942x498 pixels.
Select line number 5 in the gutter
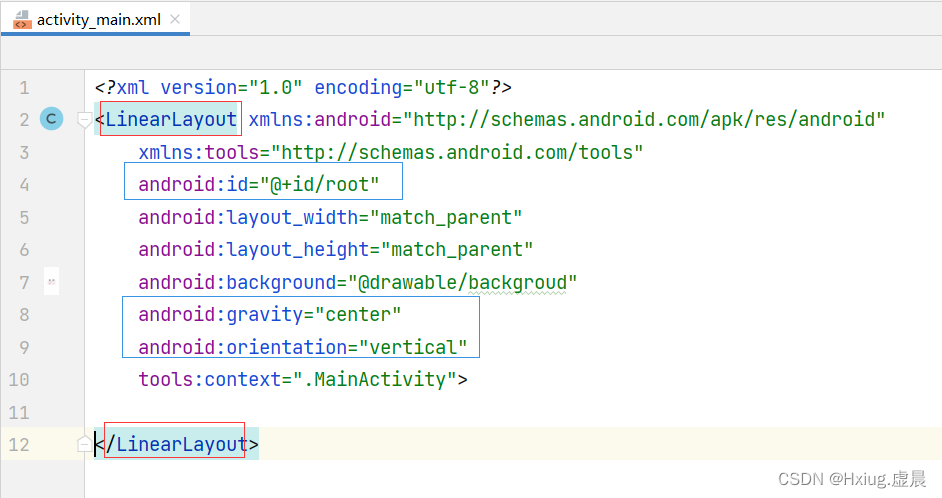(24, 217)
